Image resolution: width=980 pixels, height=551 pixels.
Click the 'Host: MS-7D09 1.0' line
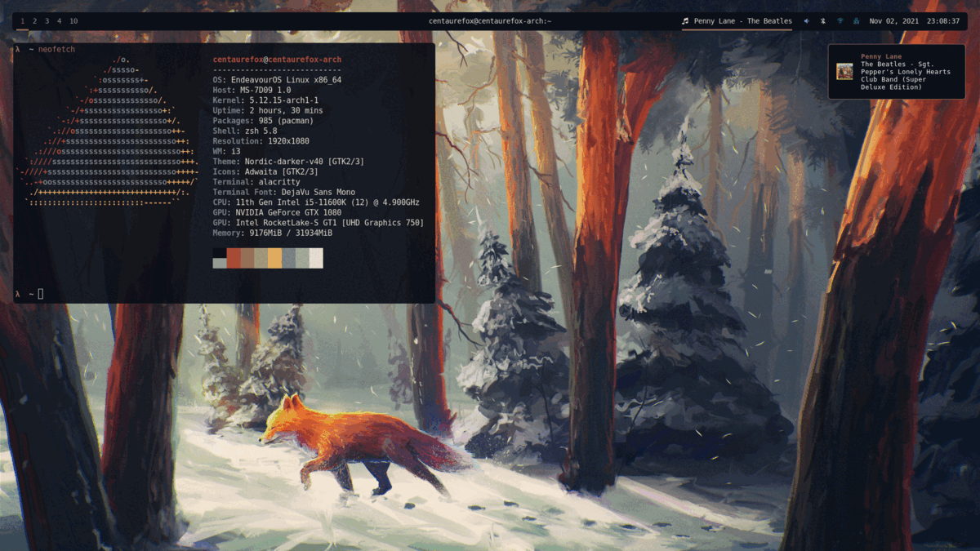coord(252,90)
